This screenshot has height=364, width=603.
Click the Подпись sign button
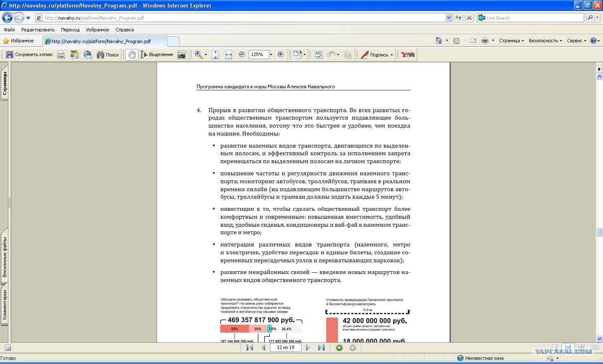pos(375,54)
